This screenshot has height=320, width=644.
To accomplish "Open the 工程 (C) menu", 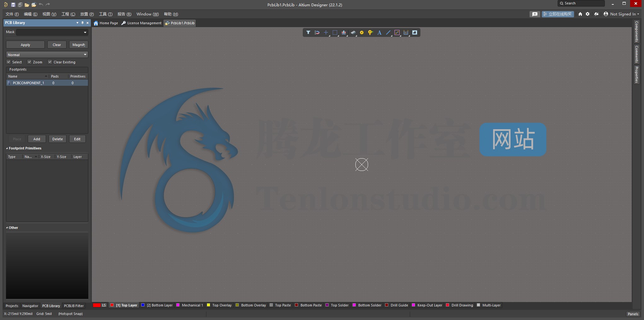I will point(68,14).
